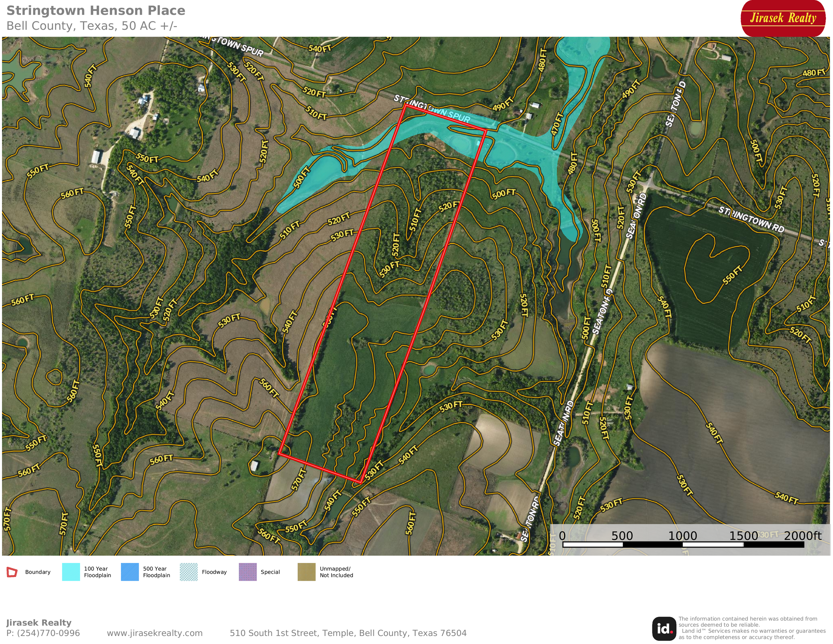
Task: Click the map scale bar
Action: [683, 544]
